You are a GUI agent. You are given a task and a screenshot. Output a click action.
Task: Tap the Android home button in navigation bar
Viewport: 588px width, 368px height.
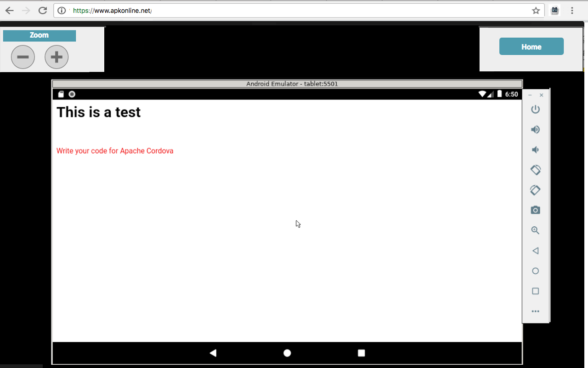point(287,353)
